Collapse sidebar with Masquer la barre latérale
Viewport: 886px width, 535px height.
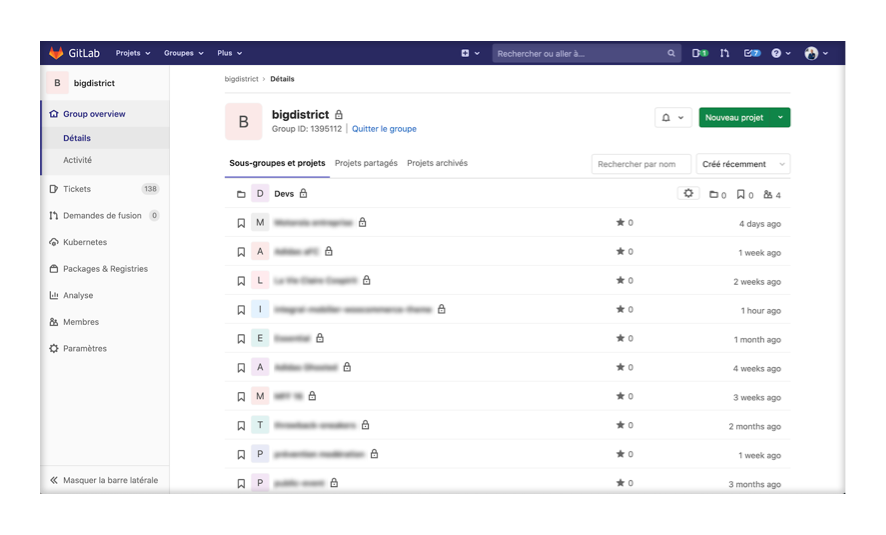click(x=104, y=480)
